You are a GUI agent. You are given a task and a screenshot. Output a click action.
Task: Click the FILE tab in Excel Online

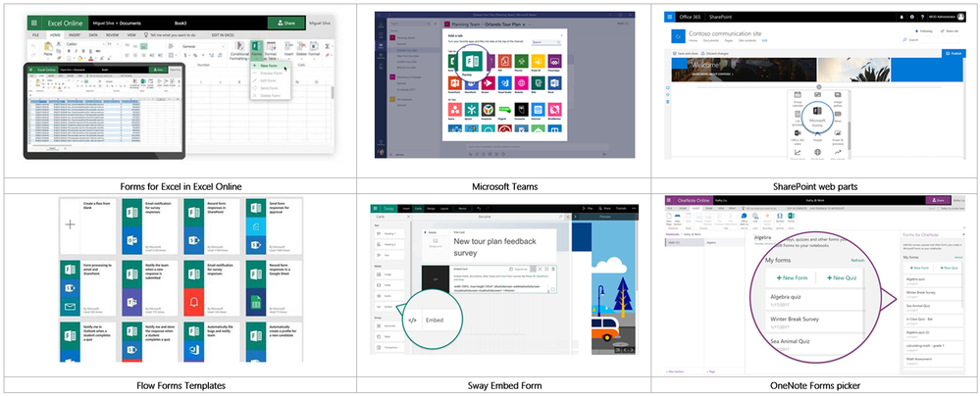[x=36, y=35]
